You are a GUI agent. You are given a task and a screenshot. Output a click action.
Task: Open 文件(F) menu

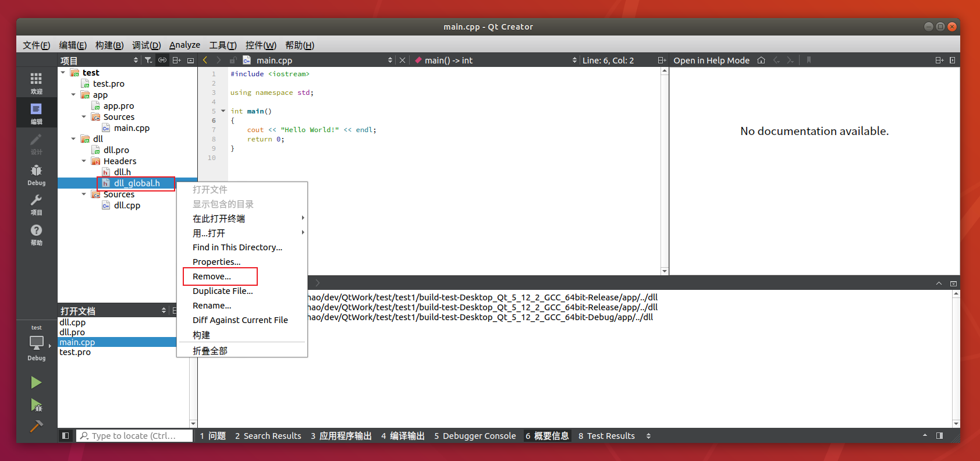click(36, 45)
